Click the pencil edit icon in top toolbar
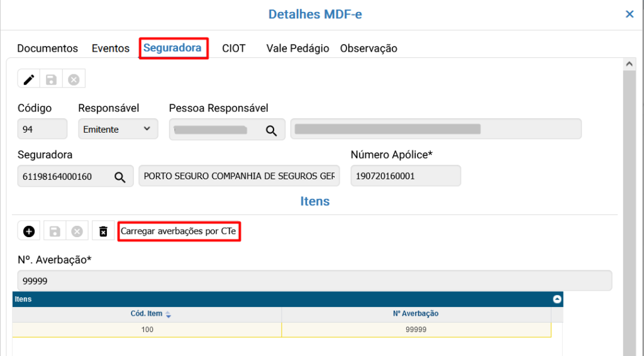Image resolution: width=644 pixels, height=356 pixels. tap(29, 79)
